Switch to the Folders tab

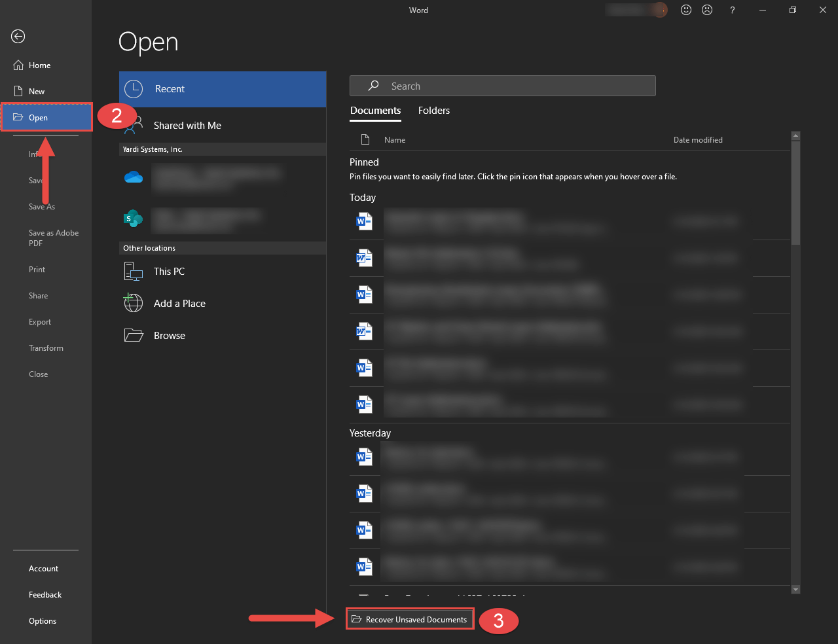click(x=434, y=111)
